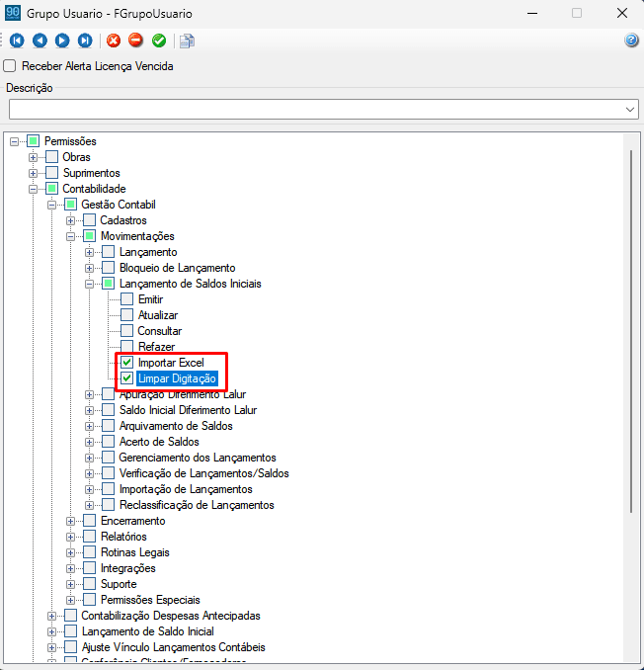
Task: Select the Gerenciamento dos Lançamentos row
Action: (x=198, y=458)
